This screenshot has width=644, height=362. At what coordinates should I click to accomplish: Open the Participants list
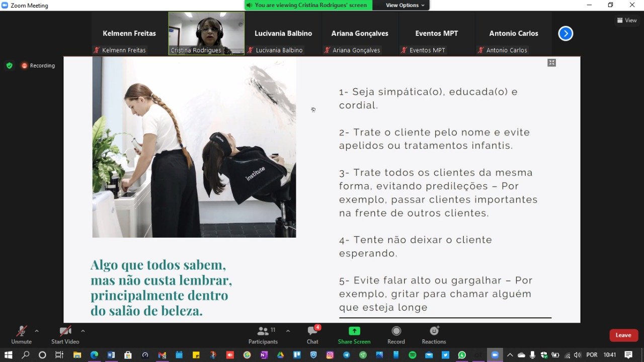tap(263, 335)
